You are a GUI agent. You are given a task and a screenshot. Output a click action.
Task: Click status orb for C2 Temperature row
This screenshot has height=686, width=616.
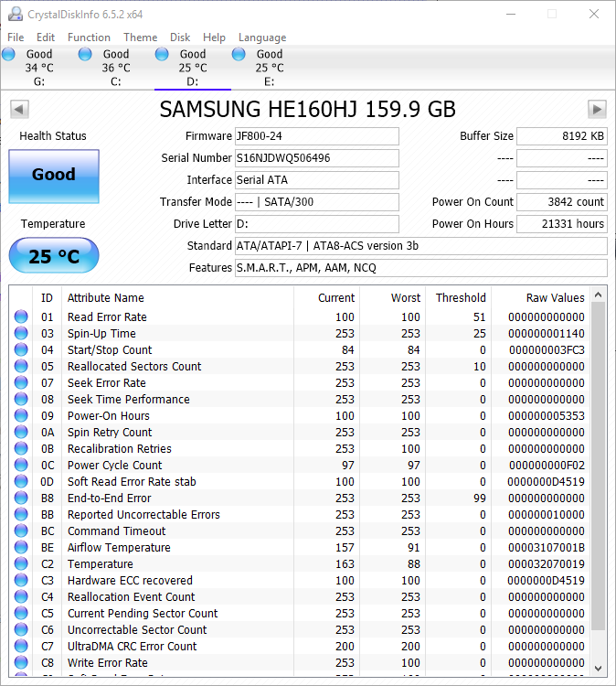(x=21, y=563)
